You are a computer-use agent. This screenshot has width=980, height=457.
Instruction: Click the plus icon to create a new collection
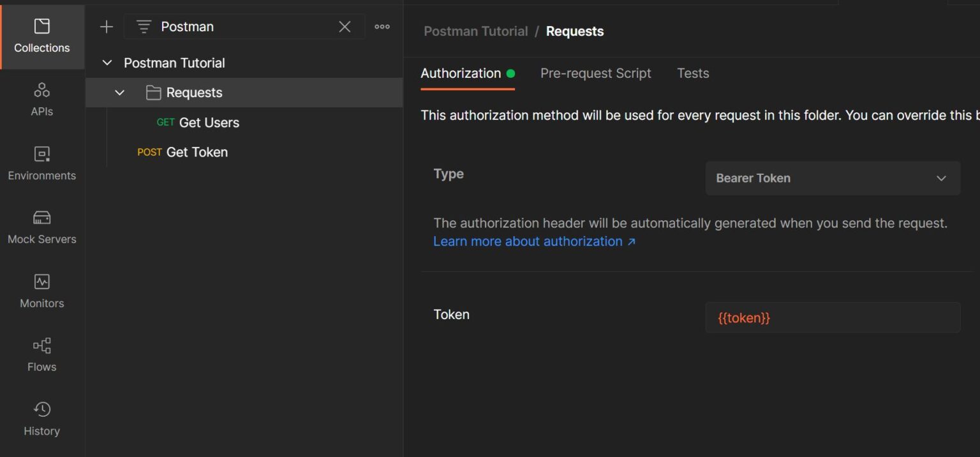106,26
